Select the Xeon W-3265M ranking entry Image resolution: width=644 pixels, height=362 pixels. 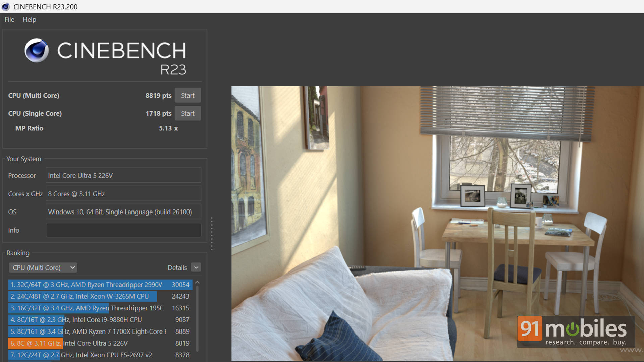tap(100, 296)
